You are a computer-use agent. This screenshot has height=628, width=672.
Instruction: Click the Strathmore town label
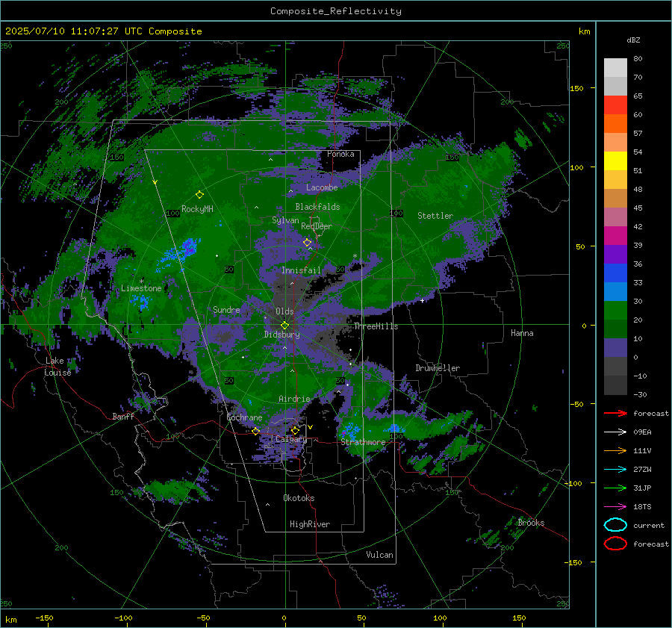(363, 442)
